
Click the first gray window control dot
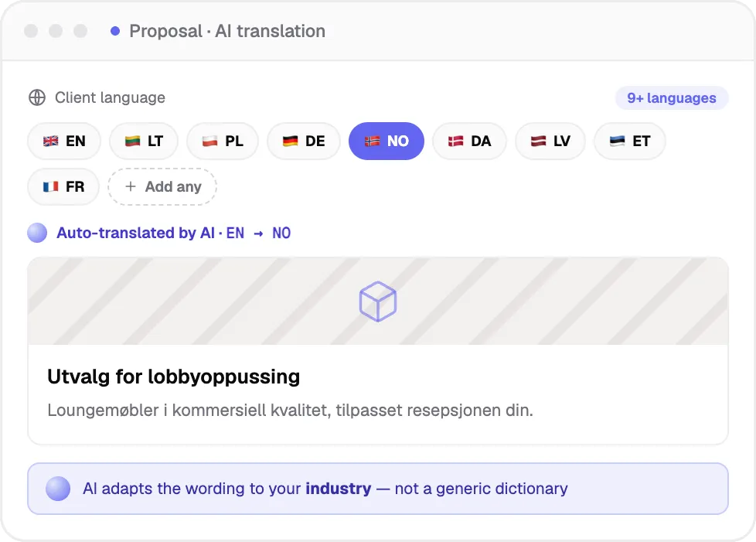coord(31,31)
